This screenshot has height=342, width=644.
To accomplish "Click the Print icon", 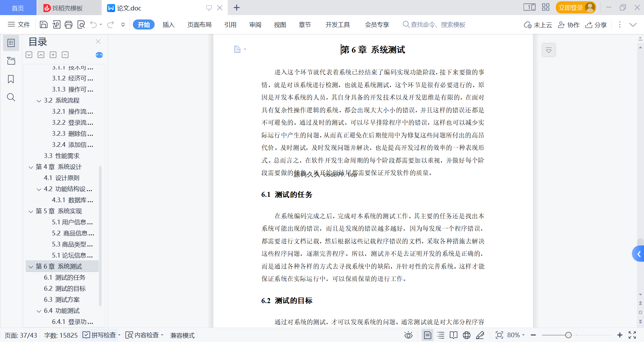I will (69, 24).
